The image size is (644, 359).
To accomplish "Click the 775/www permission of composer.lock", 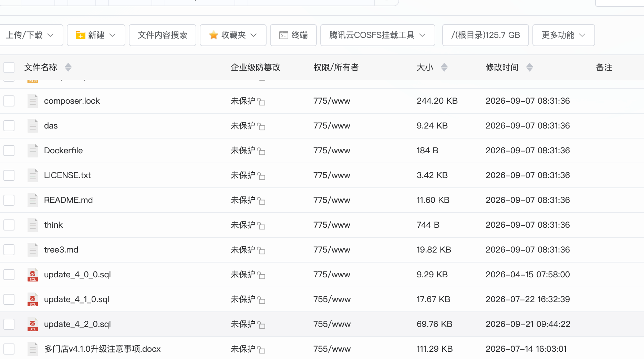I will pos(332,101).
